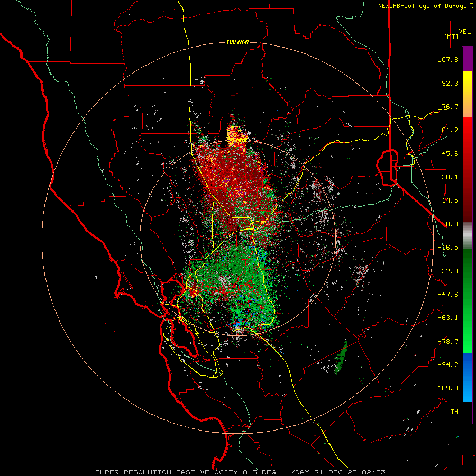Click the 76.7 scale value
Image resolution: width=476 pixels, height=476 pixels.
450,106
